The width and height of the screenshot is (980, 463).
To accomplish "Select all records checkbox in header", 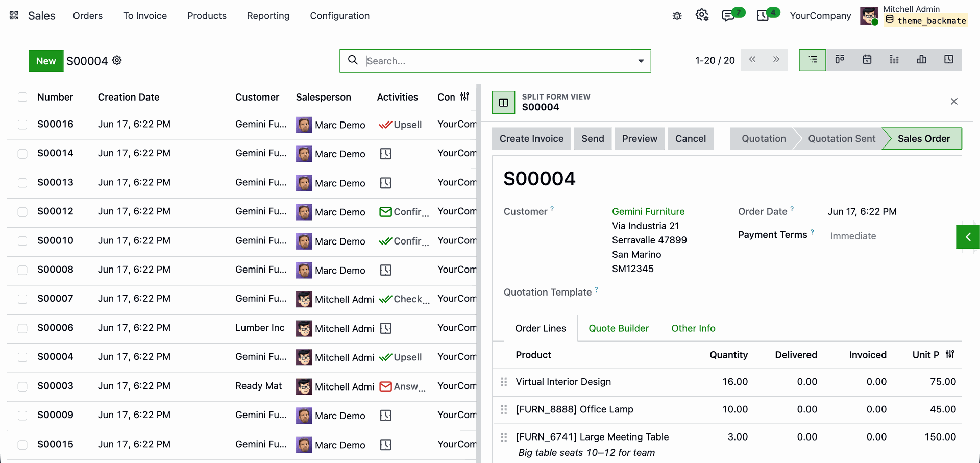I will (22, 97).
